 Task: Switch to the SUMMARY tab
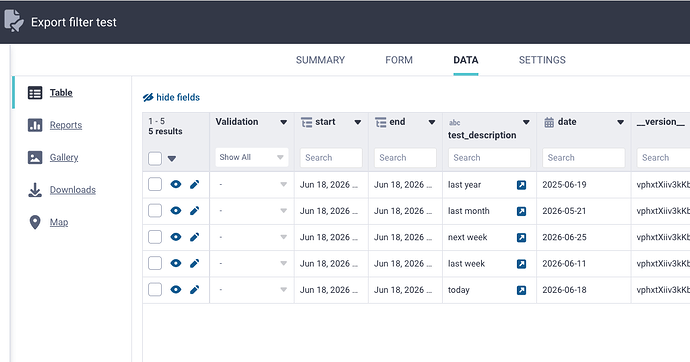point(320,60)
